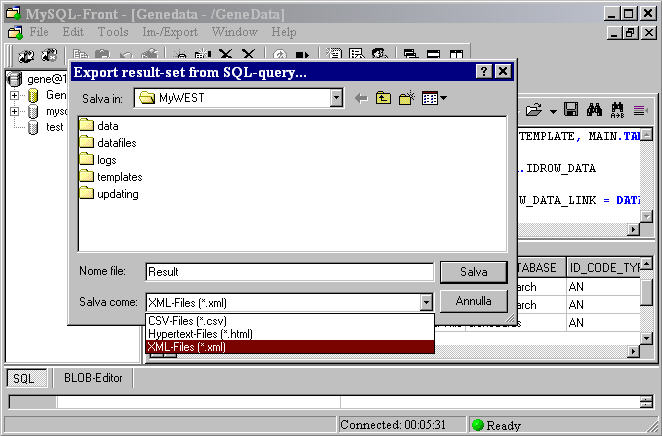This screenshot has width=662, height=436.
Task: Click the run query arrow toolbar icon
Action: pos(302,55)
